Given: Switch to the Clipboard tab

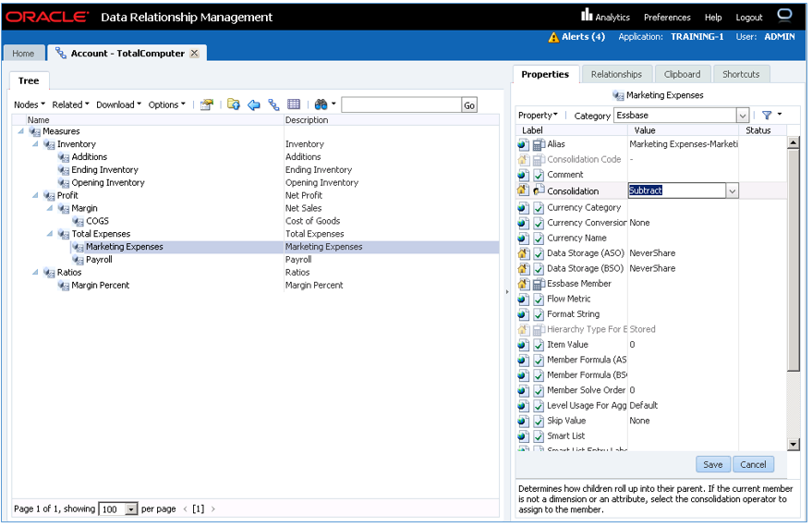Looking at the screenshot, I should coord(682,75).
